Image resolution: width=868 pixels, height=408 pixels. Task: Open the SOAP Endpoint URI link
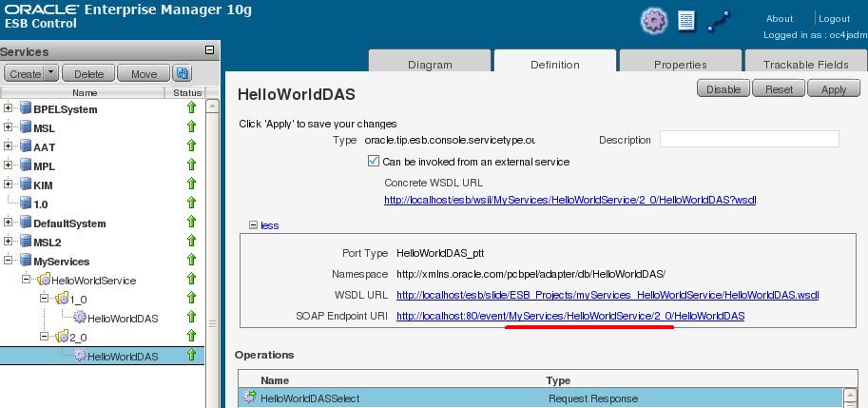(x=570, y=316)
